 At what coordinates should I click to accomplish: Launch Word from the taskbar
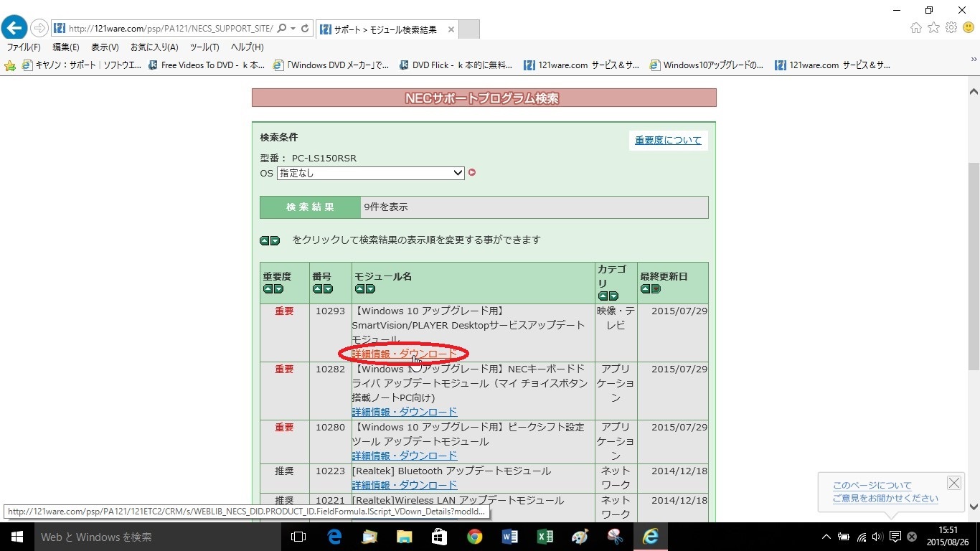(x=509, y=537)
